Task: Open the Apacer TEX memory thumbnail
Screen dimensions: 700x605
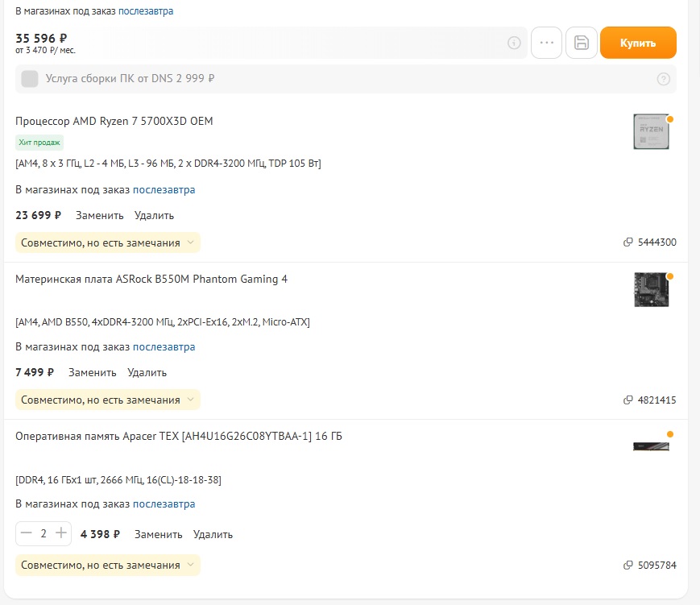Action: (x=652, y=446)
